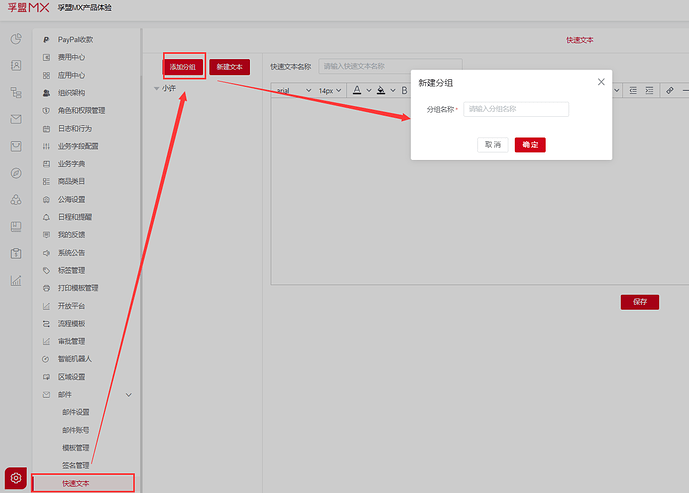
Task: Open the compass icon in the sidebar
Action: (16, 173)
